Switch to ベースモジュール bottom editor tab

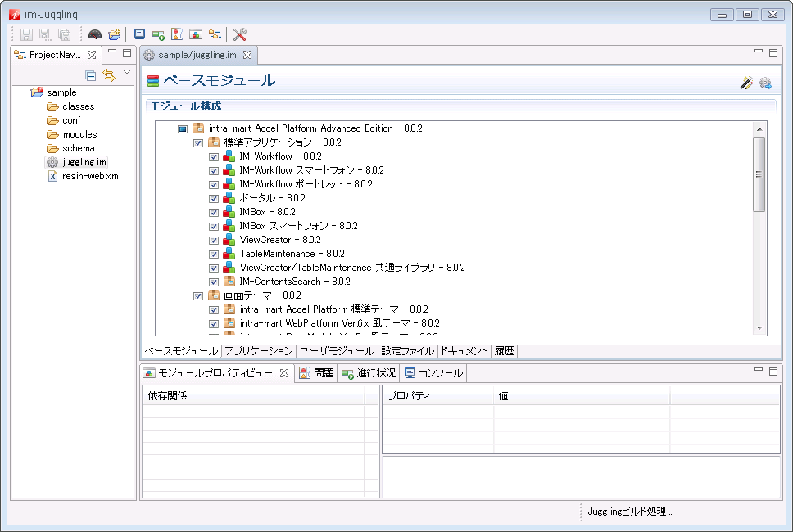pyautogui.click(x=181, y=351)
